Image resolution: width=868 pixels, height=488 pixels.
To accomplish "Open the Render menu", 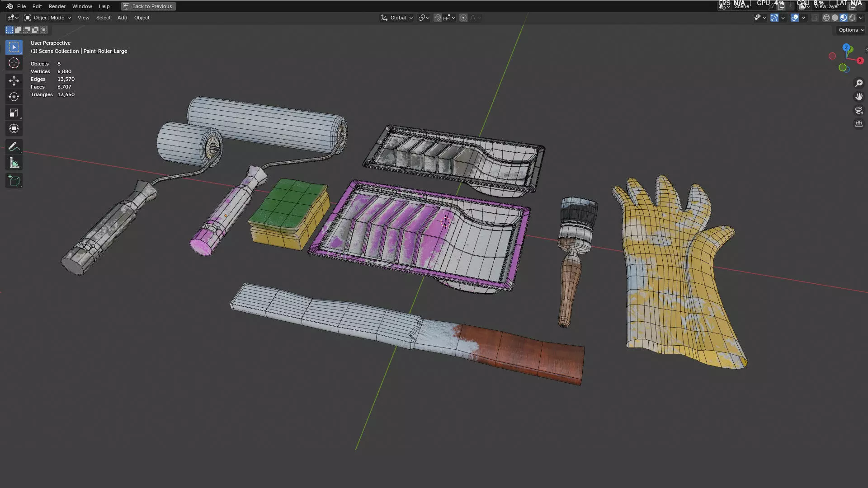I will (57, 6).
